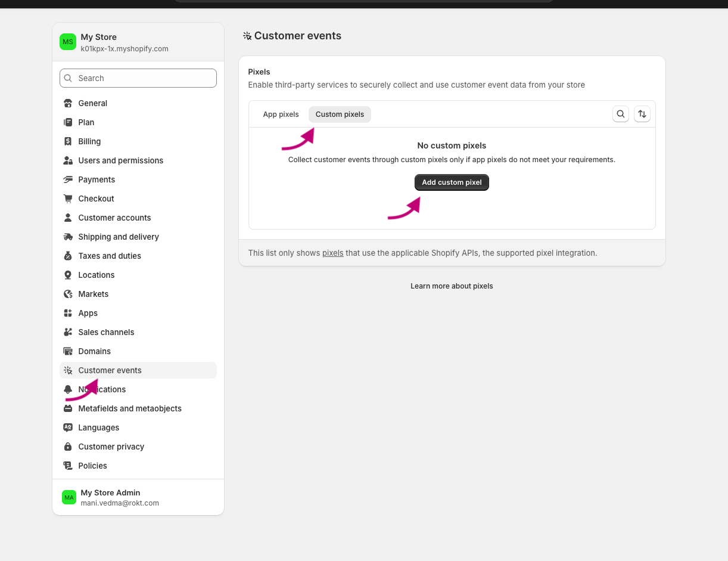The width and height of the screenshot is (728, 561).
Task: Click the underlined pixels link below the list
Action: pos(333,253)
